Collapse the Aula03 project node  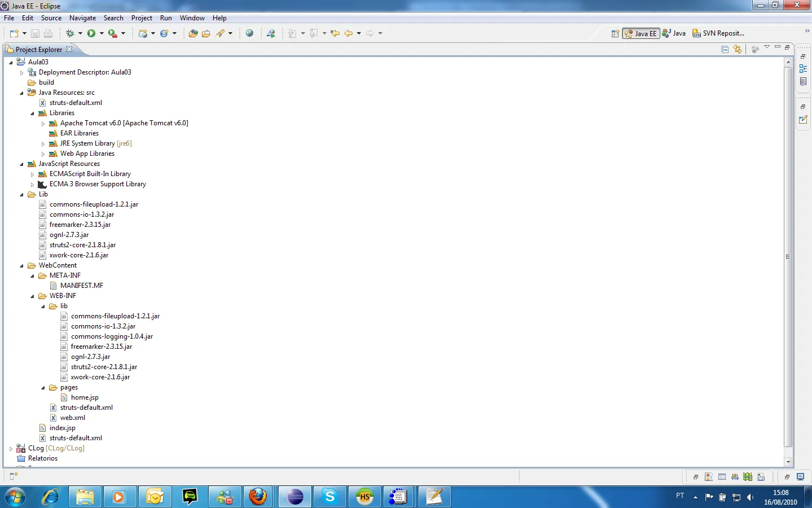click(x=11, y=63)
